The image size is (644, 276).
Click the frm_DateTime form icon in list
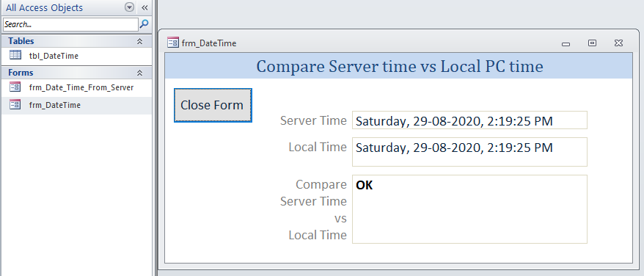(15, 104)
